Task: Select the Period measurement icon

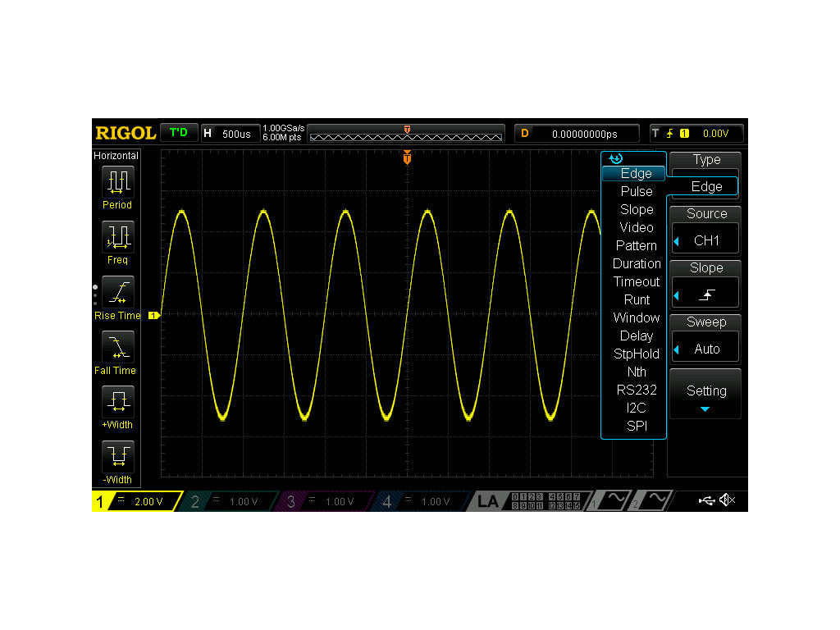Action: 118,180
